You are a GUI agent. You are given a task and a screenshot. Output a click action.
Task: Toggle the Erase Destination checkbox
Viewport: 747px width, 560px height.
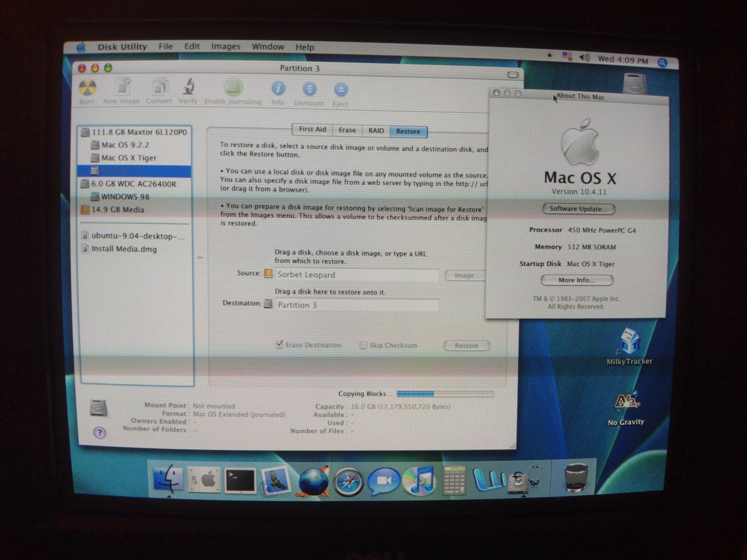pos(279,344)
